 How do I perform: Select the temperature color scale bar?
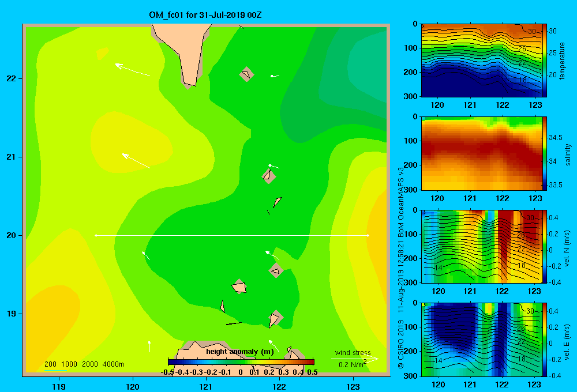coord(545,61)
